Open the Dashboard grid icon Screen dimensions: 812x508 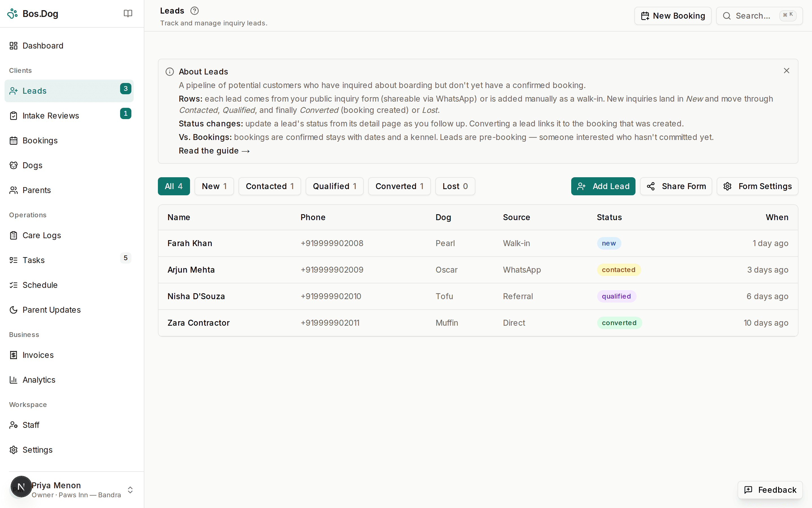14,46
